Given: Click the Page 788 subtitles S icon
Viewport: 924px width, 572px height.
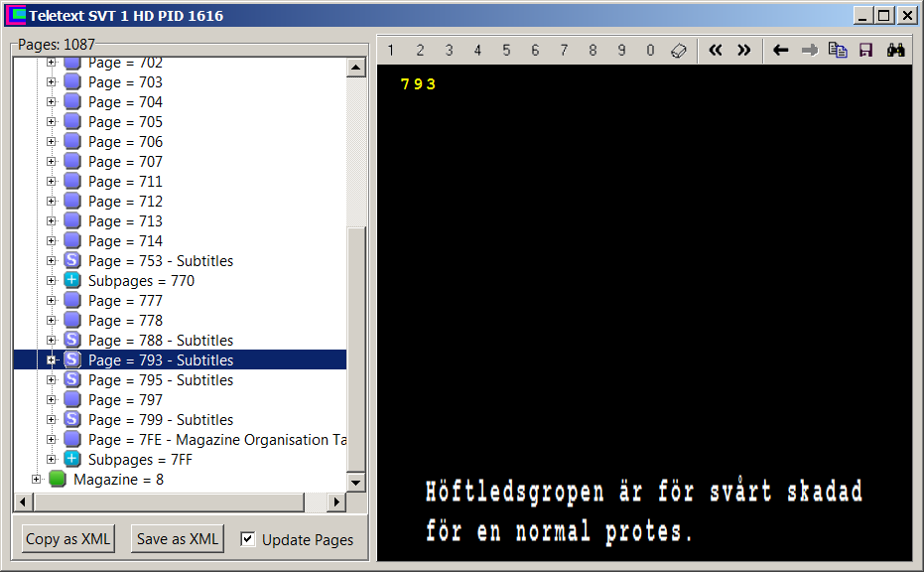Looking at the screenshot, I should click(71, 340).
